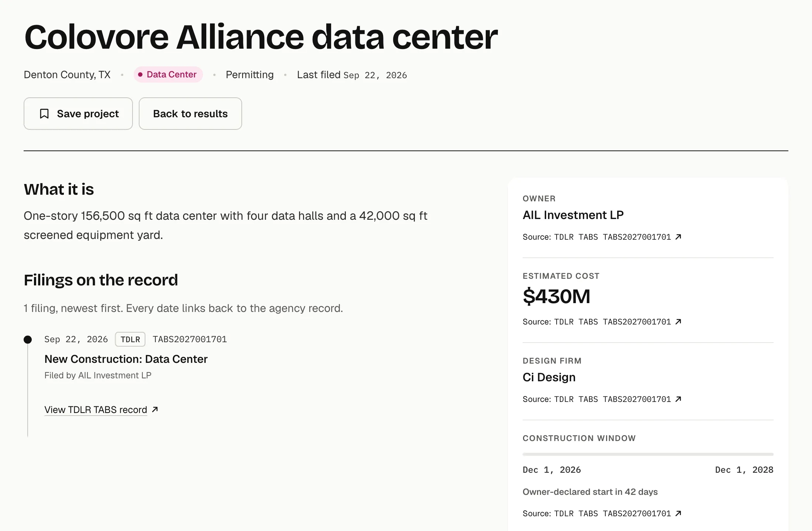This screenshot has width=812, height=531.
Task: Click the $430M estimated cost value
Action: [x=557, y=296]
